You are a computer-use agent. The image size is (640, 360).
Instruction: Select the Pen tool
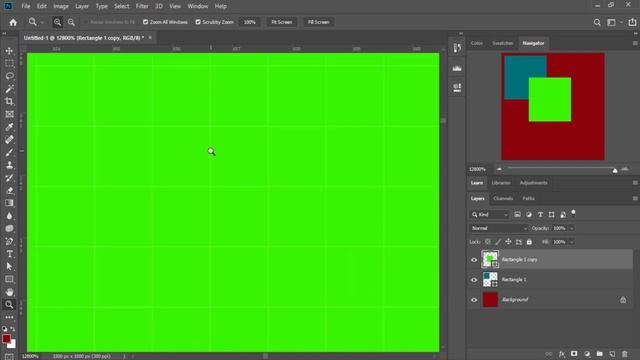pos(9,241)
